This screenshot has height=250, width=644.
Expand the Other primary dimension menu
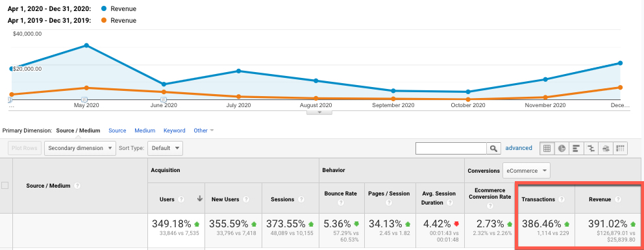tap(204, 131)
